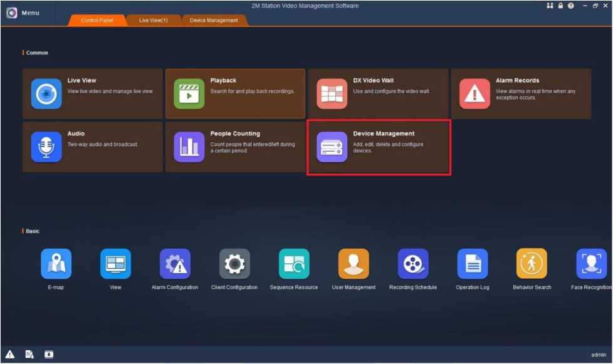Open Face Recognition
Screen dimensions: 613x364
[591, 264]
